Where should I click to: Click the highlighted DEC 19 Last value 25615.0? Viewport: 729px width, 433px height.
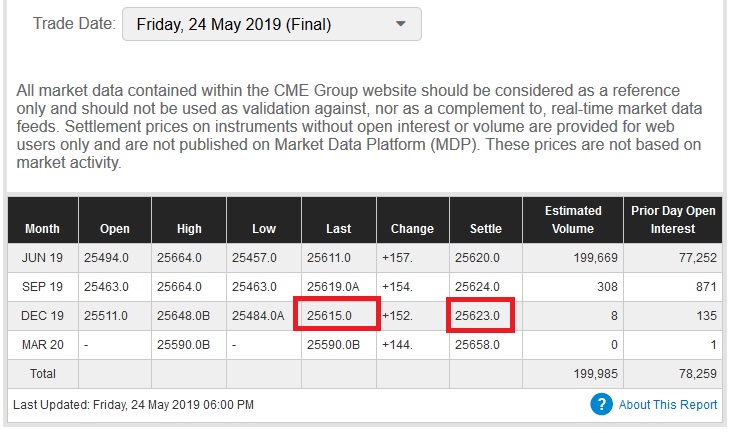(336, 315)
